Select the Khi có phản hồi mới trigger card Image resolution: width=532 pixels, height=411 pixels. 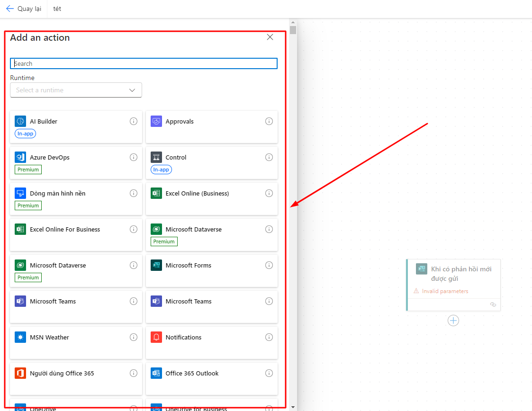coord(453,285)
